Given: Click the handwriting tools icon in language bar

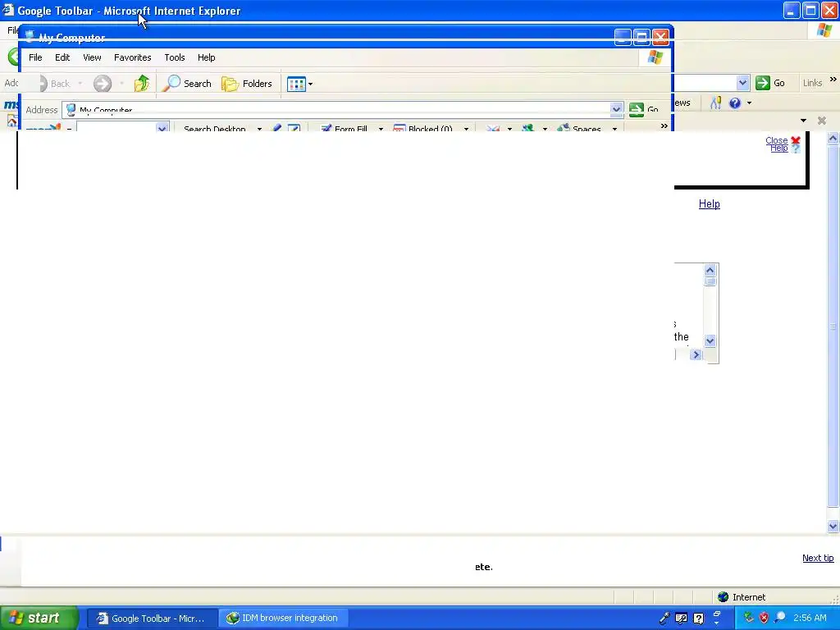Looking at the screenshot, I should pos(682,619).
